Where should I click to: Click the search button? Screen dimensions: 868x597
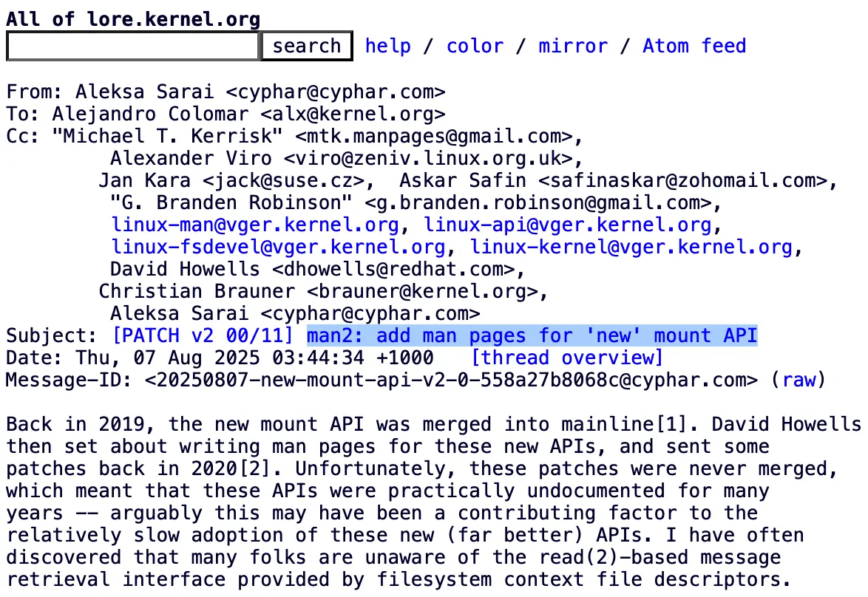(x=307, y=46)
